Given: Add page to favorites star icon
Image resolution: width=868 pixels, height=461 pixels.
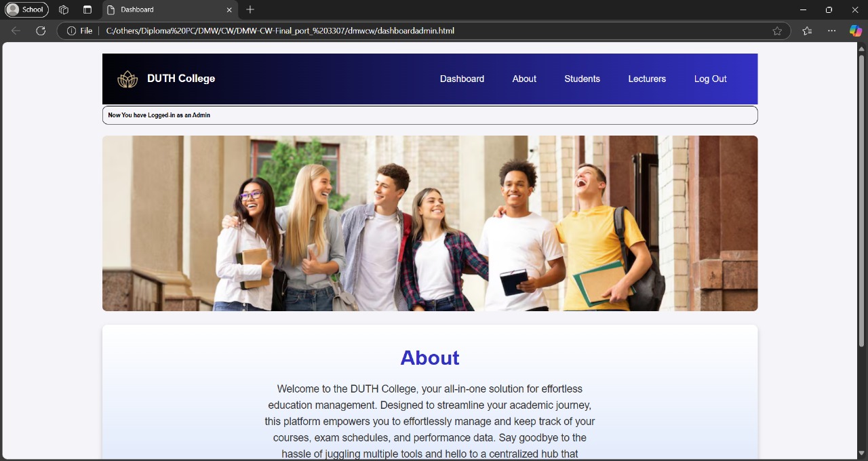Looking at the screenshot, I should coord(777,31).
